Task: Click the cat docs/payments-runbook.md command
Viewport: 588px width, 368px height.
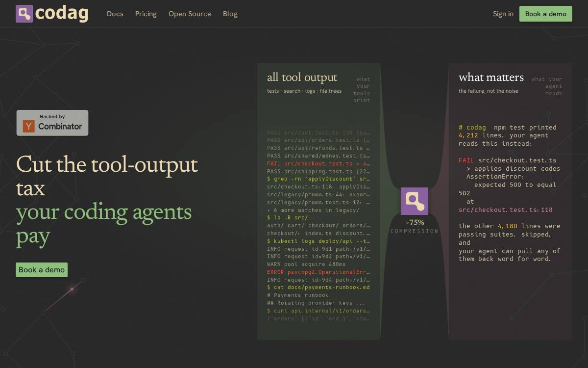Action: (318, 288)
